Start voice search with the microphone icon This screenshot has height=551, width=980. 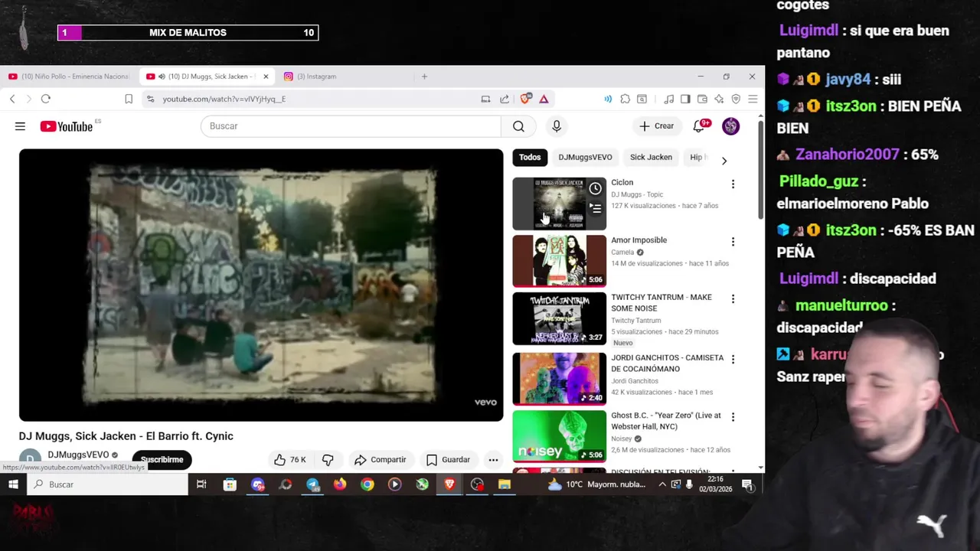pyautogui.click(x=557, y=126)
